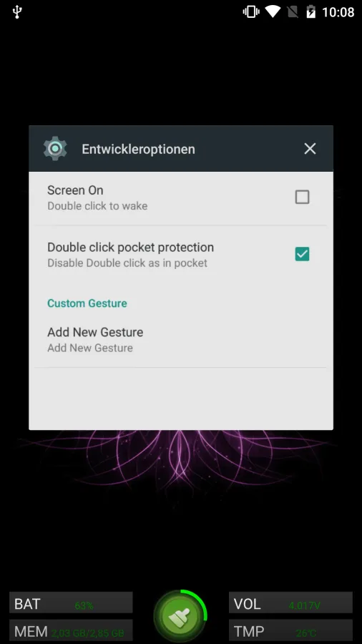Screen dimensions: 362x644
Task: Uncheck Double click pocket protection checkbox
Action: pyautogui.click(x=302, y=254)
